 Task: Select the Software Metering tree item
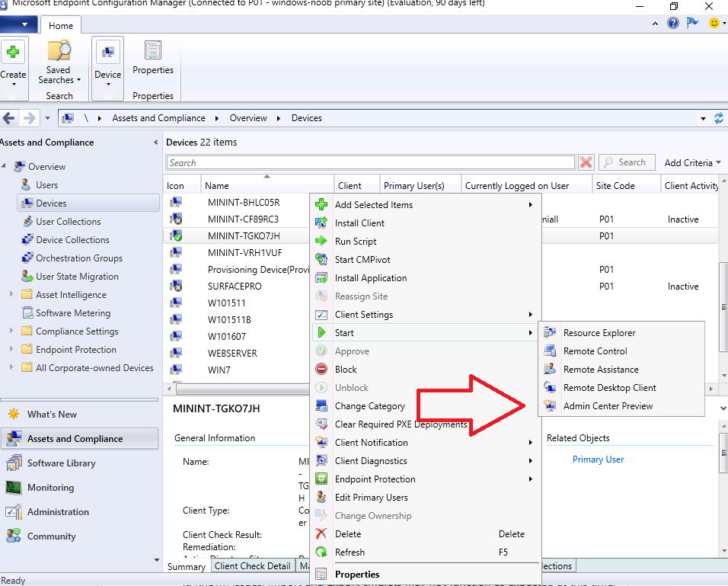point(73,313)
